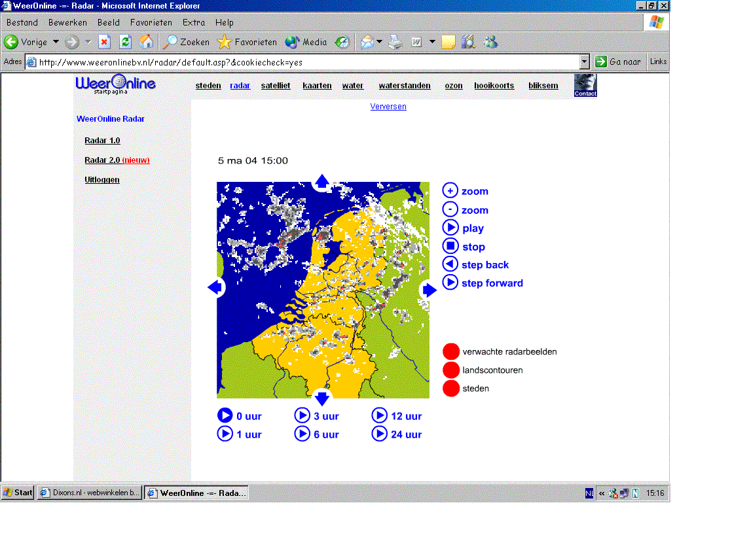The height and width of the screenshot is (560, 749).
Task: Expand the Vorige back history dropdown
Action: [x=56, y=42]
